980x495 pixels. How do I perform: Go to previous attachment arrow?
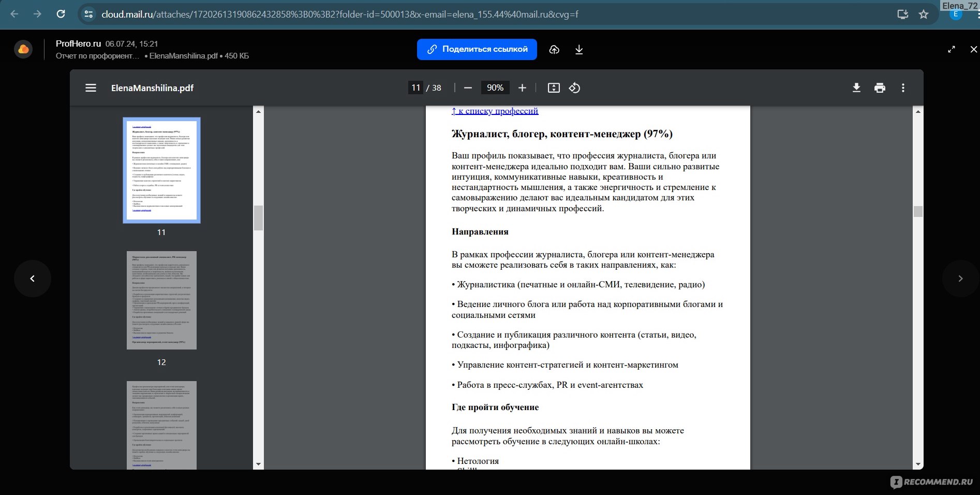tap(32, 279)
